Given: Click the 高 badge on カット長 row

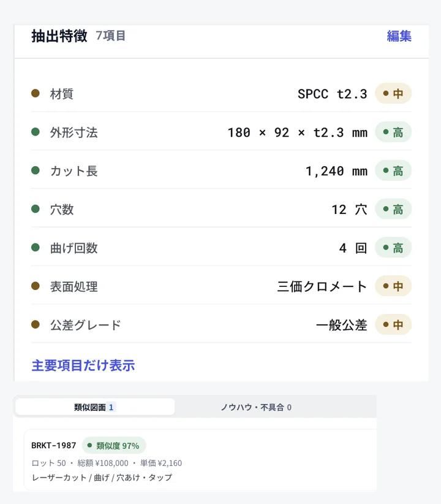Looking at the screenshot, I should [x=393, y=170].
